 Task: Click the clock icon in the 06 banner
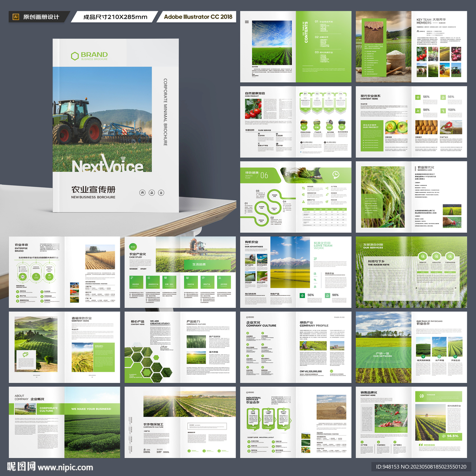coord(336,175)
